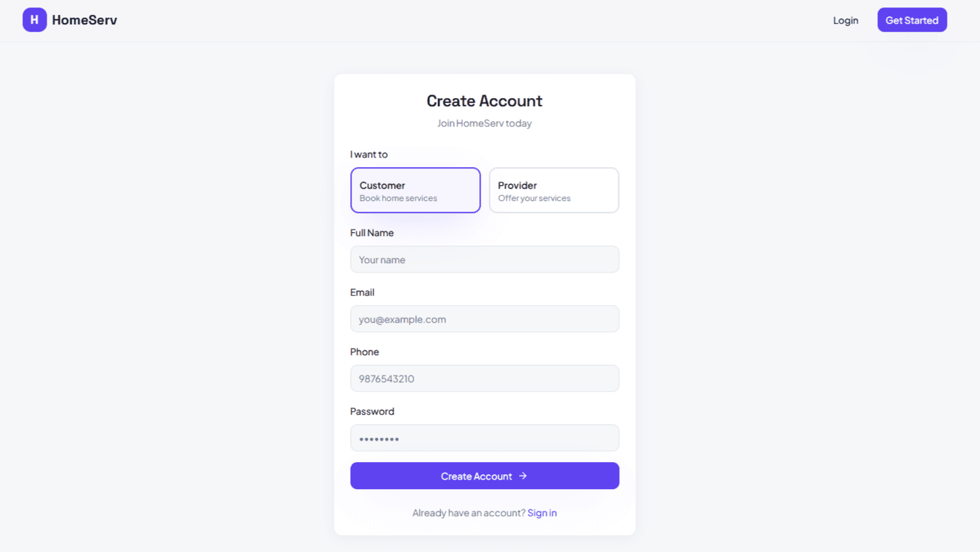This screenshot has height=552, width=980.
Task: Select the Phone number field
Action: pyautogui.click(x=484, y=378)
